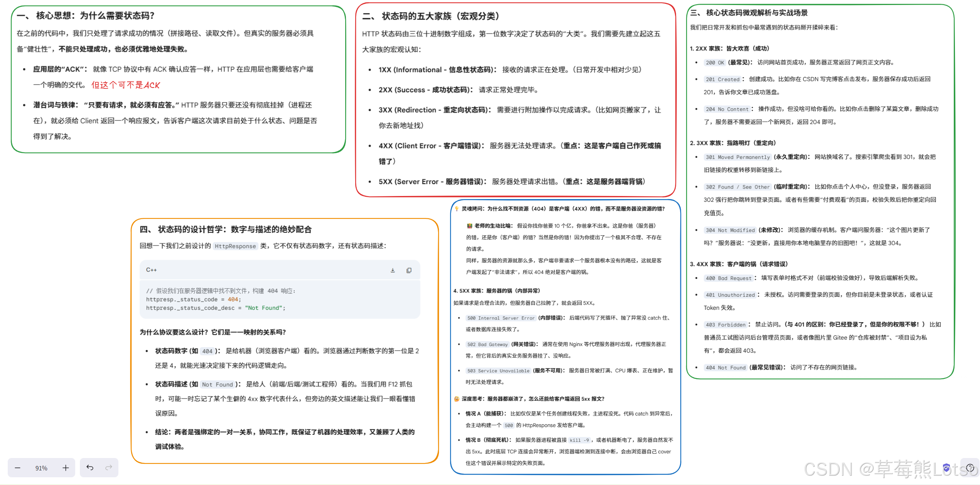This screenshot has height=485, width=980.
Task: Click the '200 OK' code tag
Action: click(715, 63)
